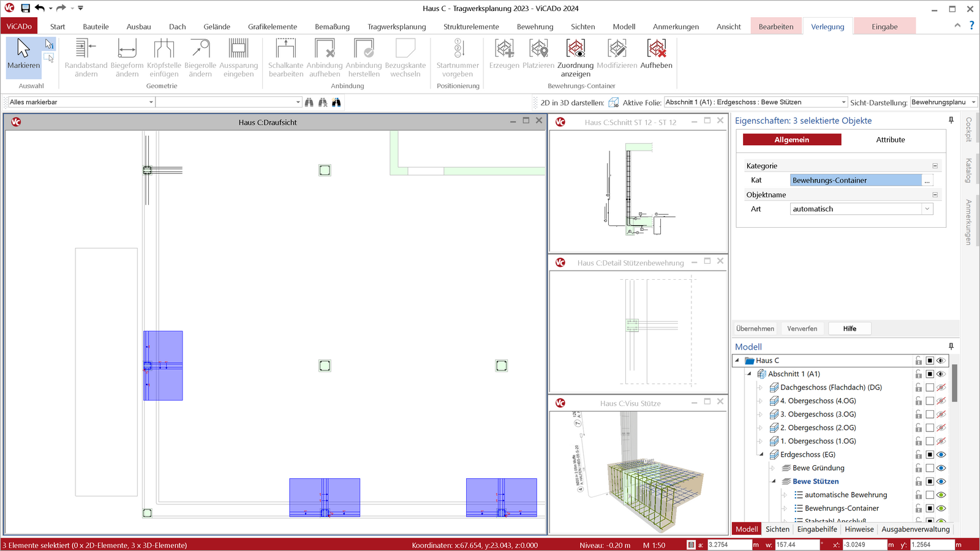Switch to the Attribute properties tab
Viewport: 980px width, 551px height.
click(890, 140)
